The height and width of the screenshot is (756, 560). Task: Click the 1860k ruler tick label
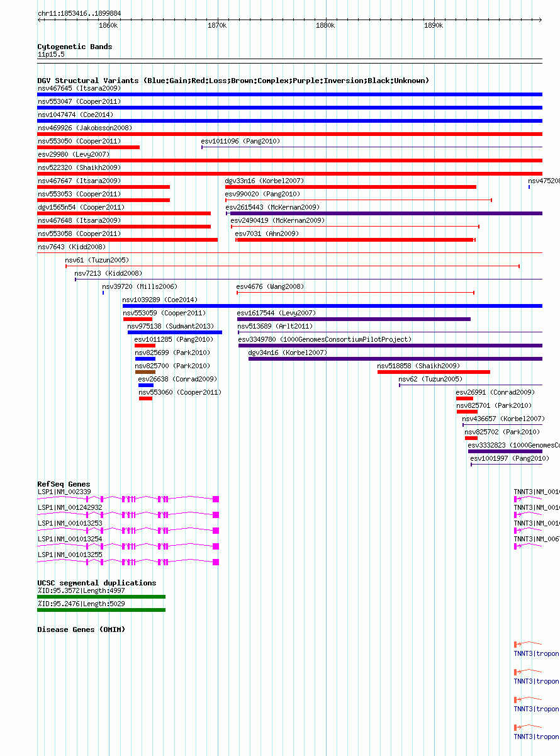click(x=108, y=26)
